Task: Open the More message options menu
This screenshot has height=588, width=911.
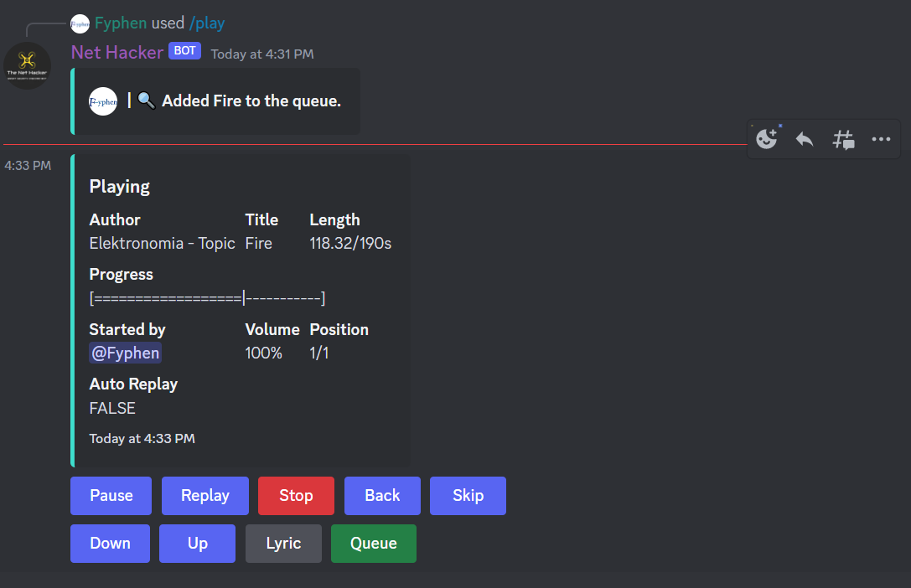Action: tap(881, 139)
